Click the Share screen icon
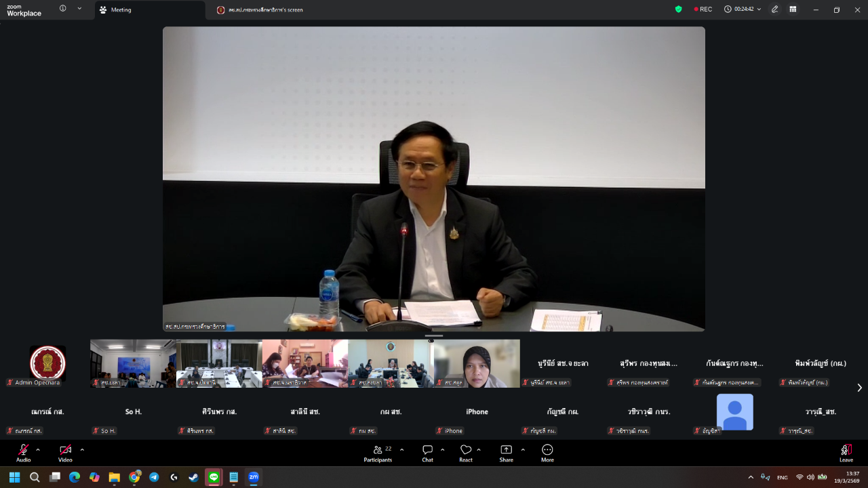This screenshot has width=868, height=488. tap(506, 452)
